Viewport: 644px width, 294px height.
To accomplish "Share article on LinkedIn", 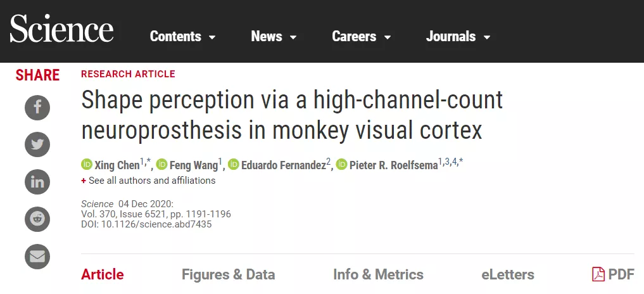I will [x=37, y=182].
